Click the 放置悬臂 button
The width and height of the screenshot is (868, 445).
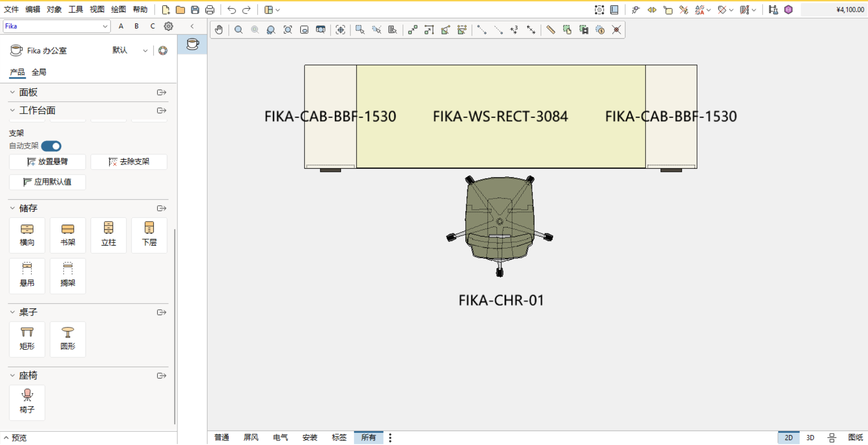coord(47,162)
